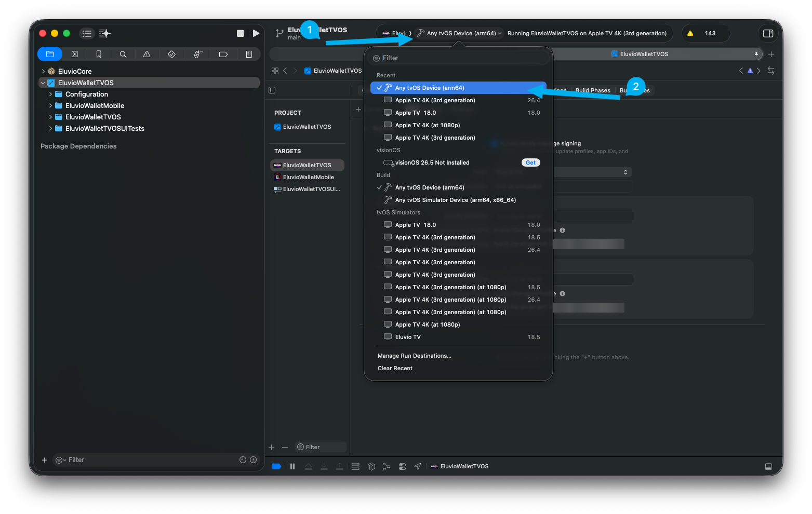Toggle the inspector panel
The height and width of the screenshot is (514, 812).
pyautogui.click(x=768, y=33)
